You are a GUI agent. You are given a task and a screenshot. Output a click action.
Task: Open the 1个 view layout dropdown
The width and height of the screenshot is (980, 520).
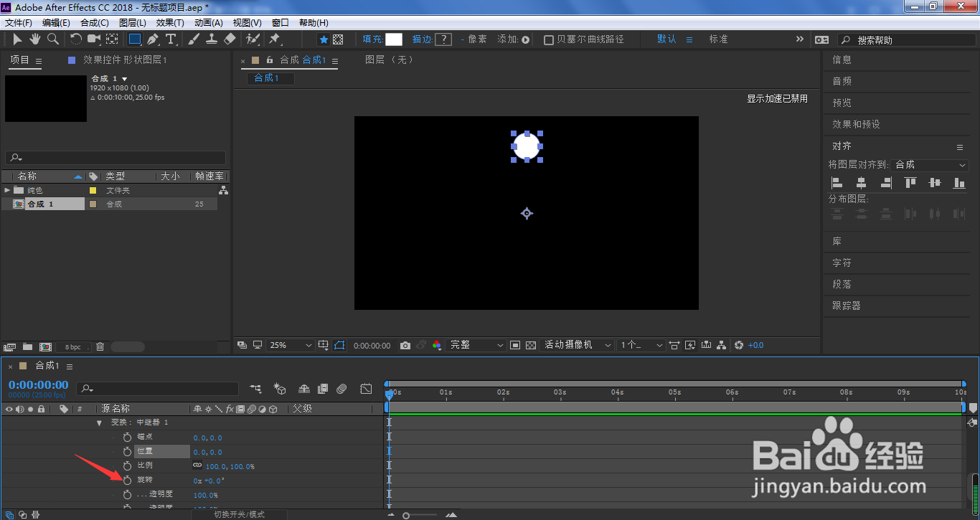(x=641, y=345)
